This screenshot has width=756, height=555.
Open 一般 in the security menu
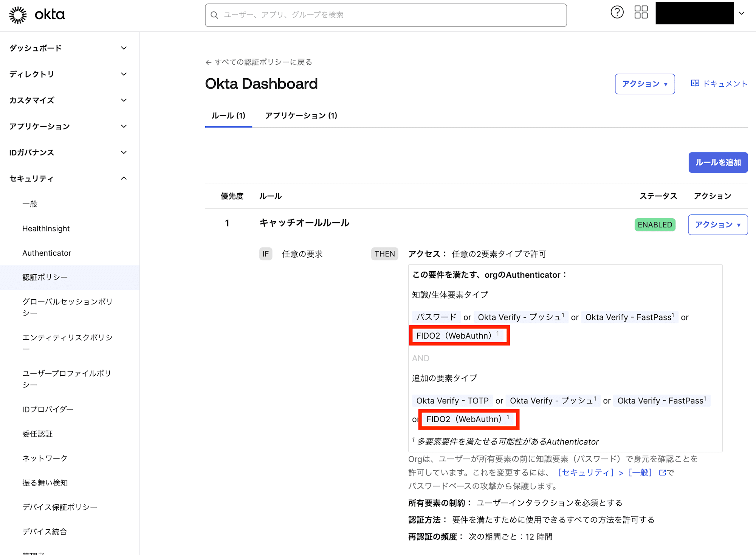tap(70, 204)
